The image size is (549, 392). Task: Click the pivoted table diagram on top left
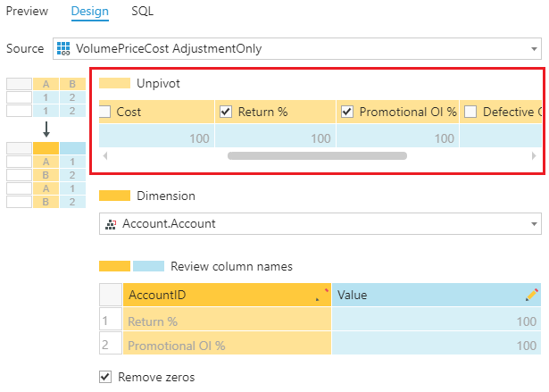tap(46, 98)
